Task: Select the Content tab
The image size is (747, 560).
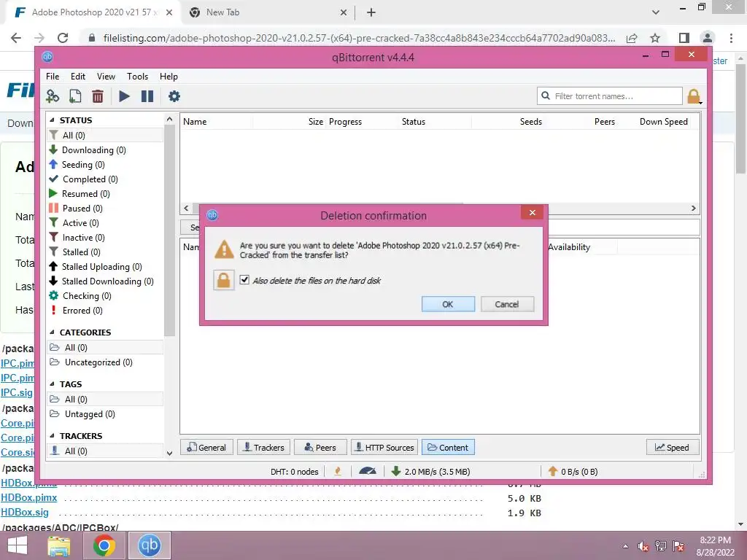Action: coord(448,448)
